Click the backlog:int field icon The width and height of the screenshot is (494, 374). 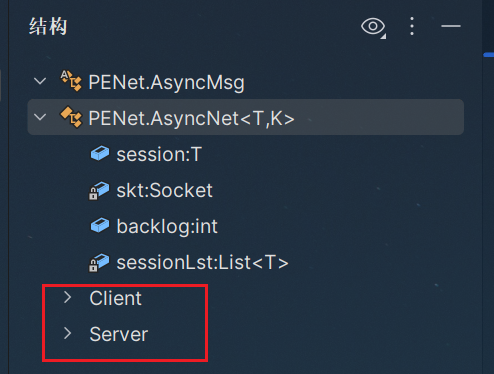tap(100, 225)
